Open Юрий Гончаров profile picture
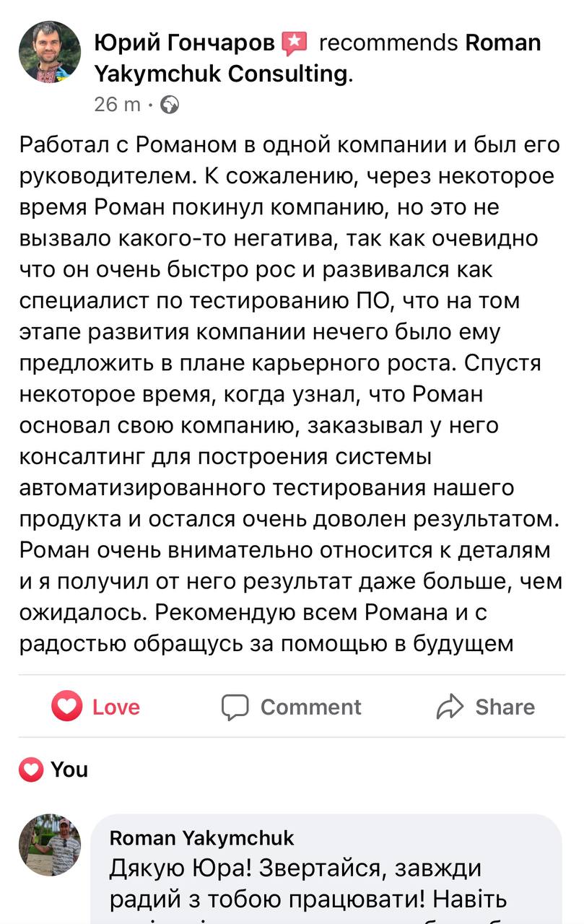Viewport: 584px width, 924px height. point(49,52)
